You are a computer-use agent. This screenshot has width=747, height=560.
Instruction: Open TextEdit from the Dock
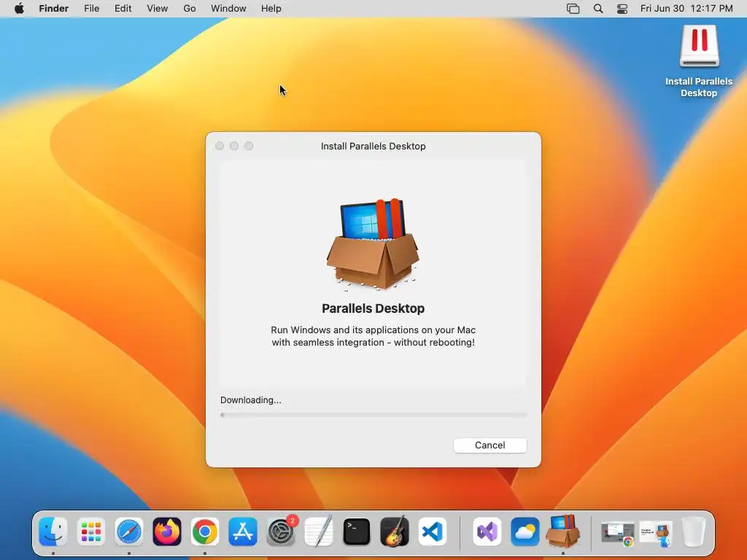319,531
